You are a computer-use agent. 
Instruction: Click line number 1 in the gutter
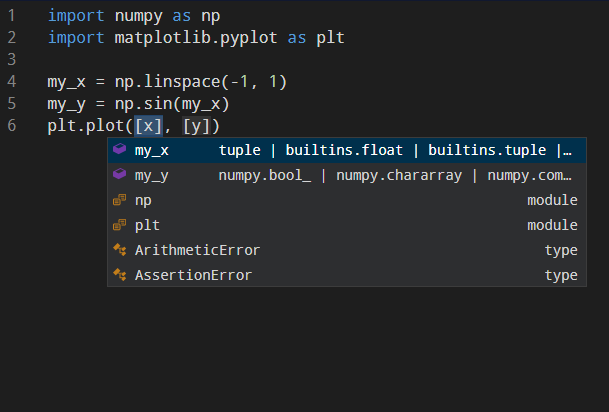point(12,16)
